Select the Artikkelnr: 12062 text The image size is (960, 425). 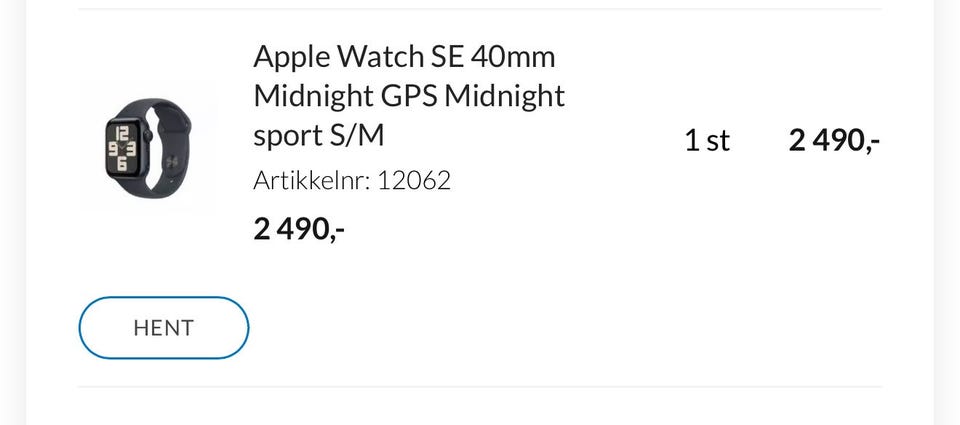pos(352,180)
